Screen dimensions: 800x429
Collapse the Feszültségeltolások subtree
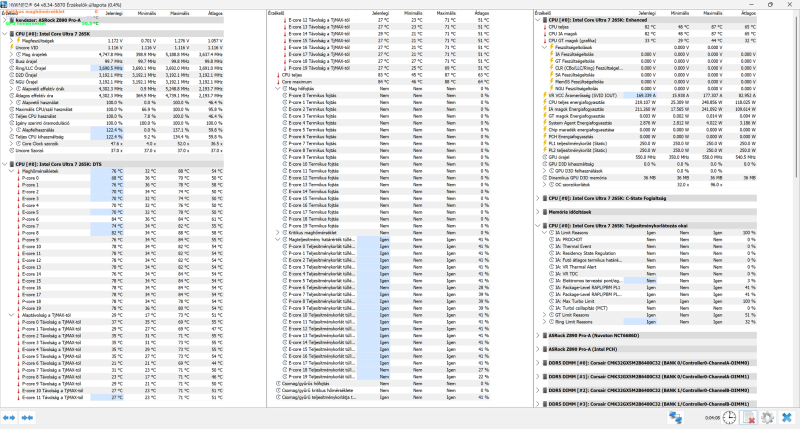544,47
